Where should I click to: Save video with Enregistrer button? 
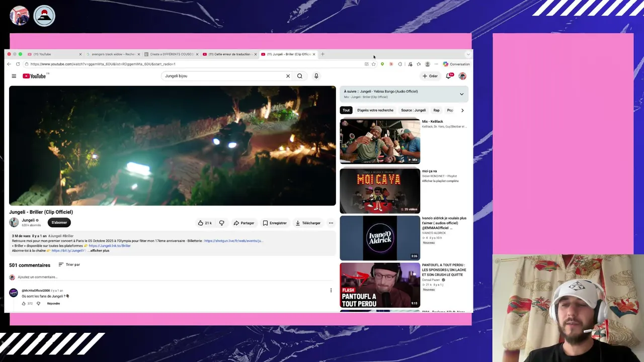click(x=275, y=223)
